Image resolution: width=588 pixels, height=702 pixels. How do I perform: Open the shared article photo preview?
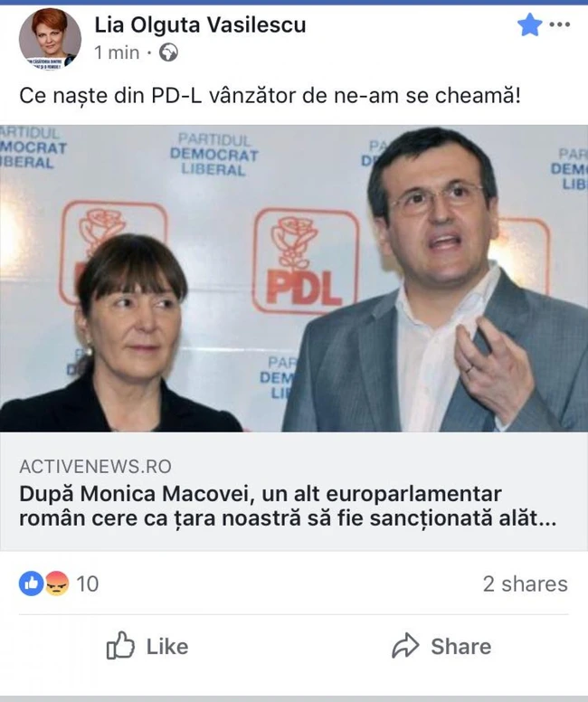point(294,278)
